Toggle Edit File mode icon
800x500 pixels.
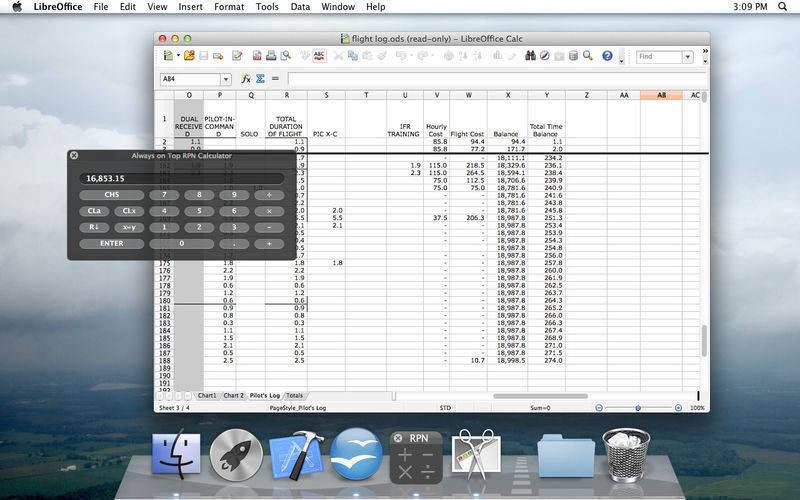click(x=237, y=56)
